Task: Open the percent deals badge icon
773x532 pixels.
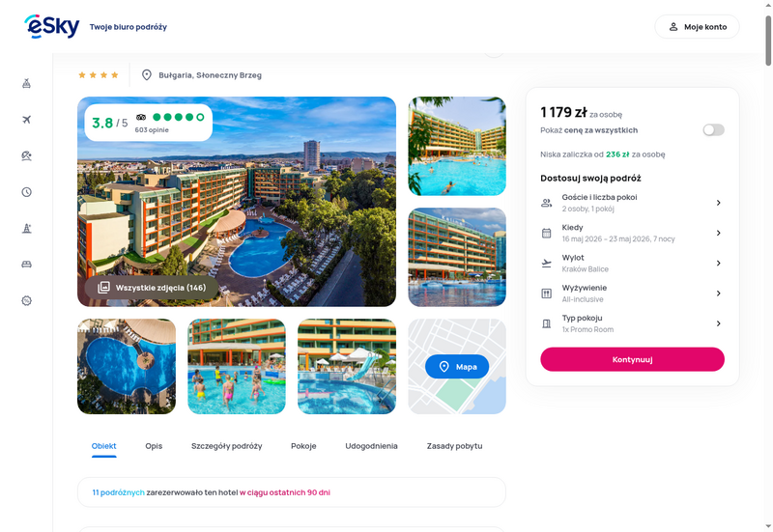Action: click(x=27, y=300)
